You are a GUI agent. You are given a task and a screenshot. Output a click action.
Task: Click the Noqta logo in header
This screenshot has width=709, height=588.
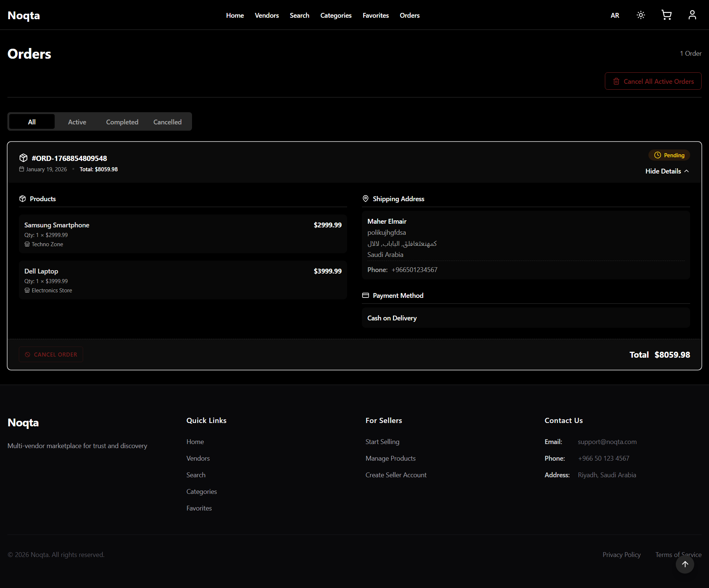point(24,16)
